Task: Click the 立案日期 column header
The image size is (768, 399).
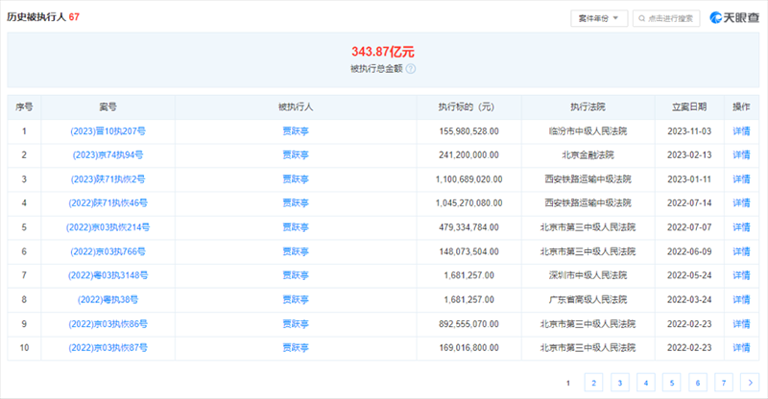Action: click(689, 107)
